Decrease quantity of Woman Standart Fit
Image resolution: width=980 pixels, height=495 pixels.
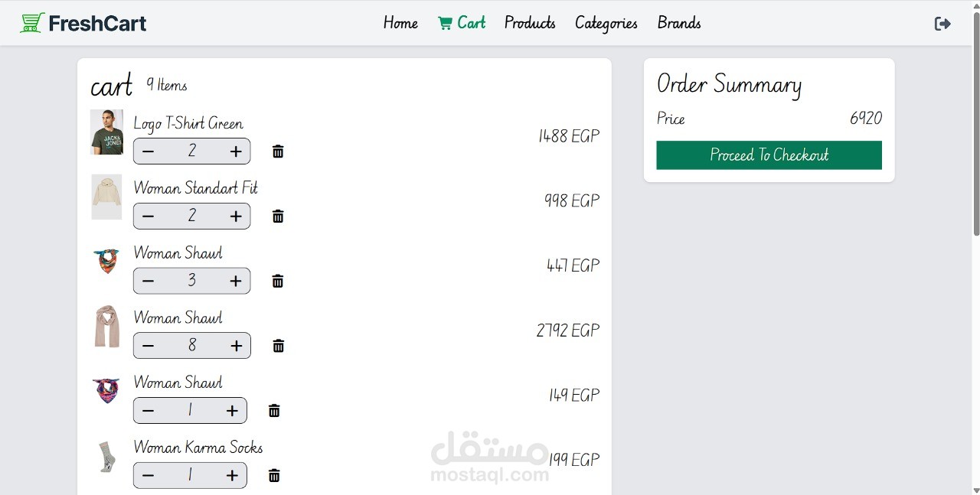coord(149,217)
